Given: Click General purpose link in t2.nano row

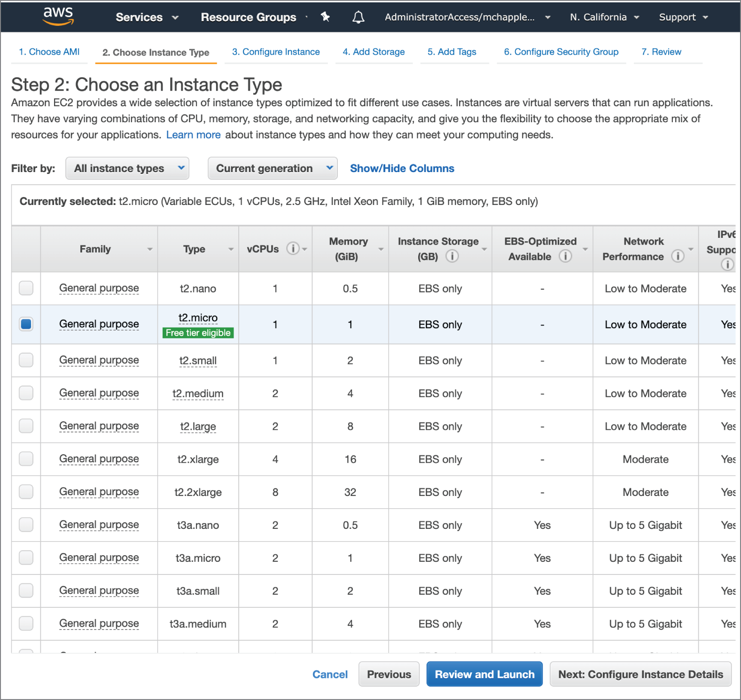Looking at the screenshot, I should pyautogui.click(x=99, y=288).
